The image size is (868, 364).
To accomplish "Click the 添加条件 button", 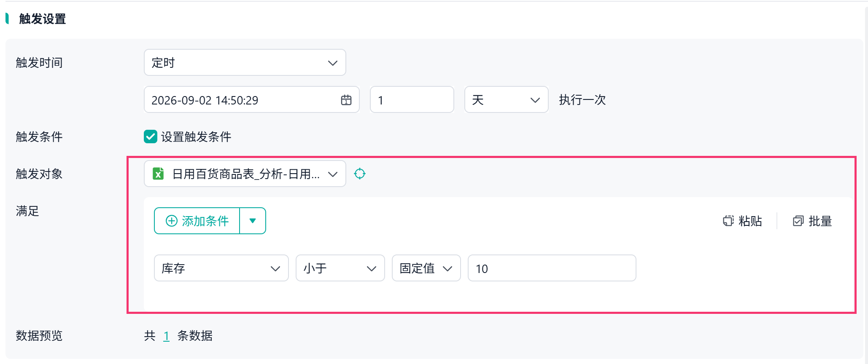I will tap(197, 221).
